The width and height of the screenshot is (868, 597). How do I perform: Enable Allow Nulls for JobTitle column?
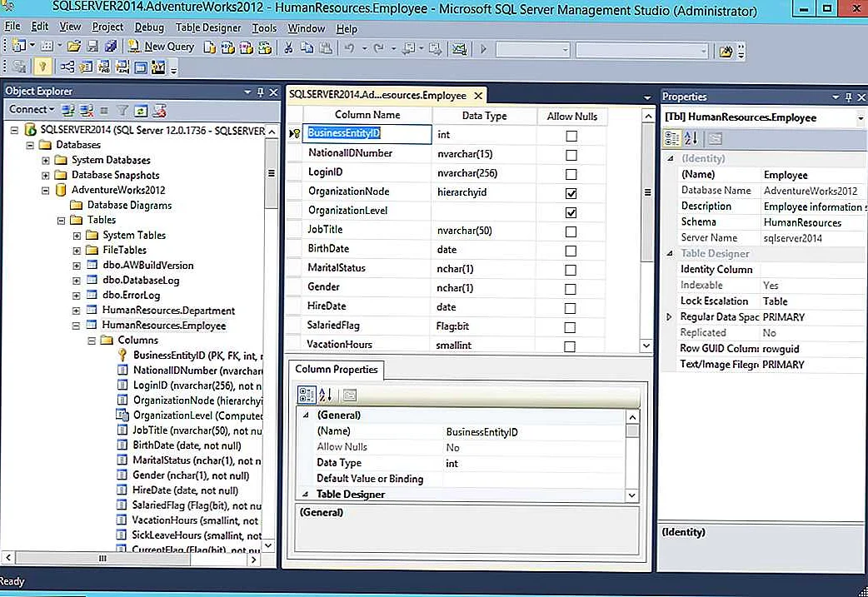tap(571, 231)
